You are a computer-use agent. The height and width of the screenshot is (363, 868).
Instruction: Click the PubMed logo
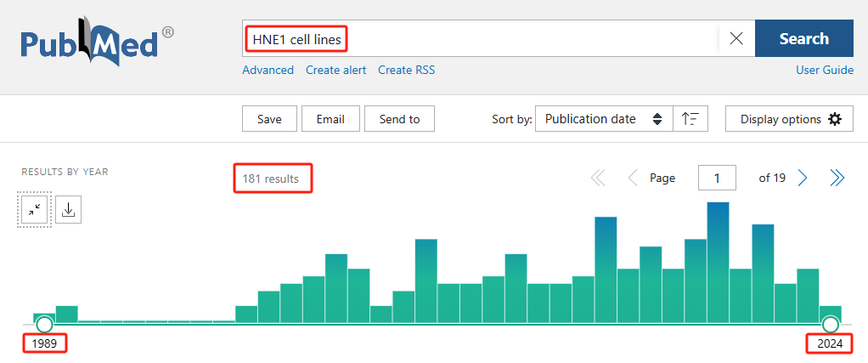98,42
